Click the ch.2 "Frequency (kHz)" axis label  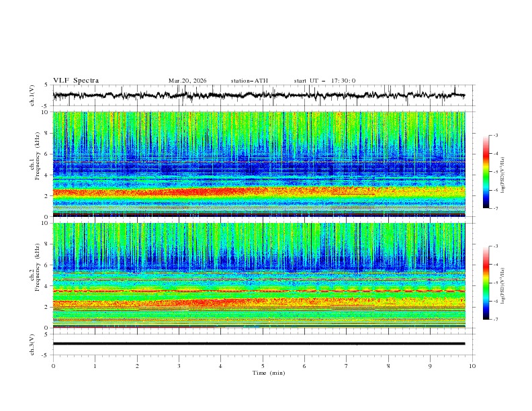38,267
